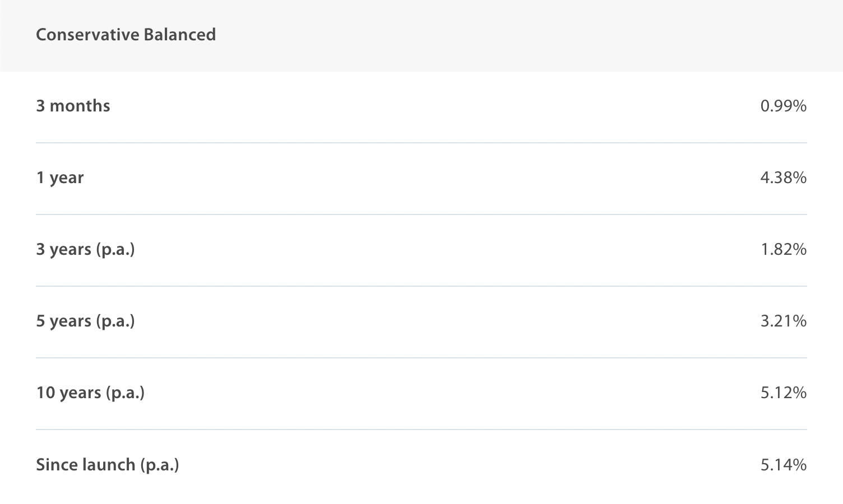Select the "10 years" label text
The height and width of the screenshot is (504, 843).
point(68,393)
